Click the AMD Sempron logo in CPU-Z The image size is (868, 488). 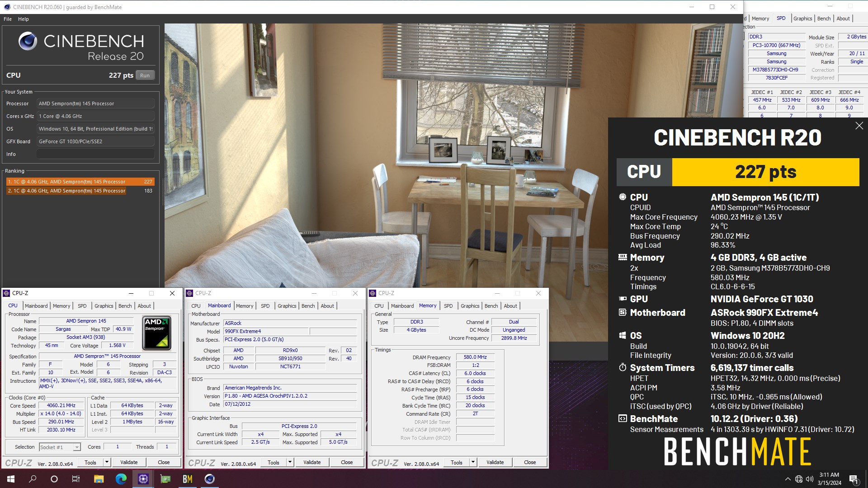[156, 333]
